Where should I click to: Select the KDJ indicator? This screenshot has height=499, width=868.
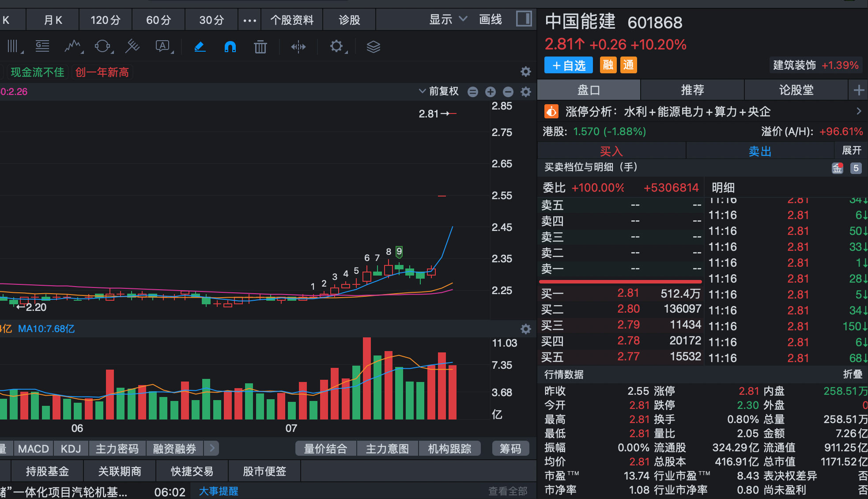[x=71, y=449]
